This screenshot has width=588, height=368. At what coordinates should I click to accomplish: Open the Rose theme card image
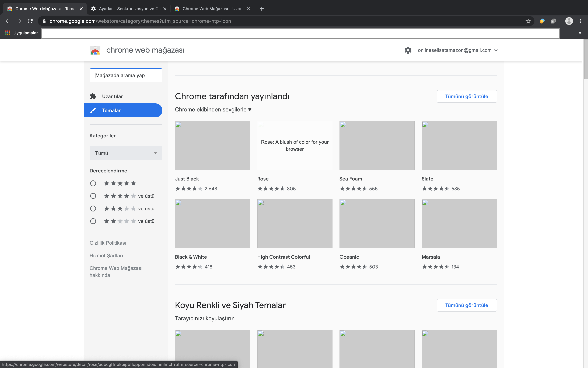(x=295, y=145)
